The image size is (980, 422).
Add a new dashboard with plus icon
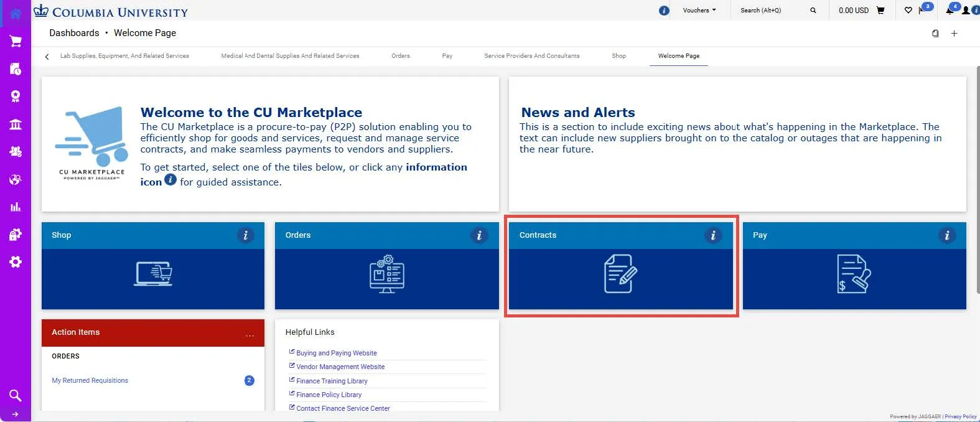click(x=954, y=34)
